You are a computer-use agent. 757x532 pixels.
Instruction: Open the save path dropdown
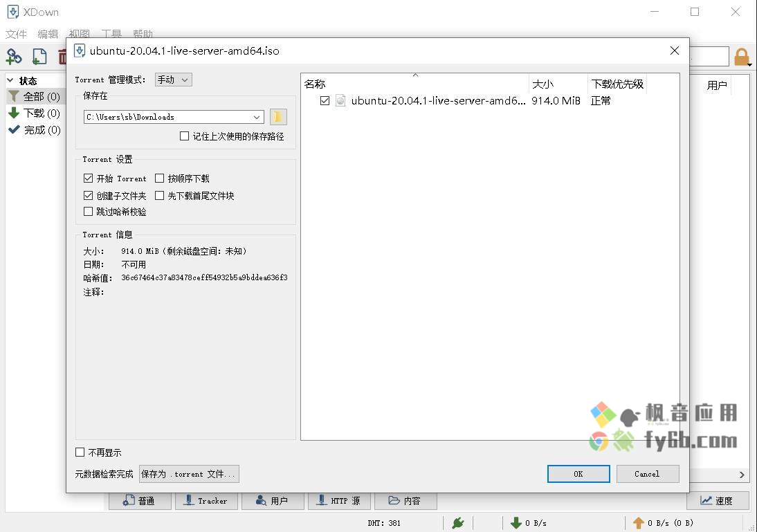(257, 117)
